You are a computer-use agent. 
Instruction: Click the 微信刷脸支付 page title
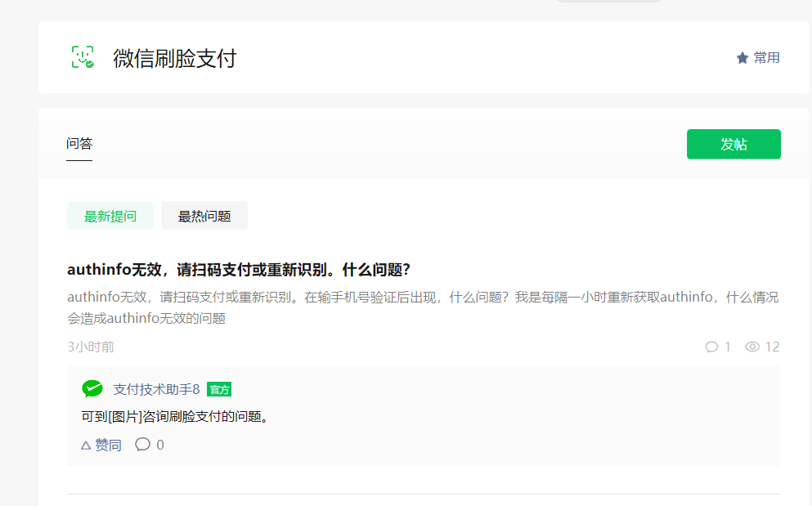click(x=175, y=57)
